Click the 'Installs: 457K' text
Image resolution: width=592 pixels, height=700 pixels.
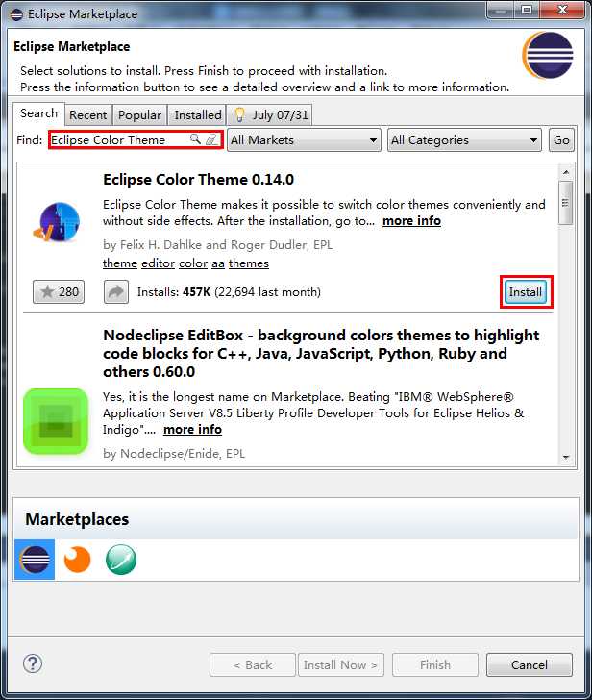174,292
